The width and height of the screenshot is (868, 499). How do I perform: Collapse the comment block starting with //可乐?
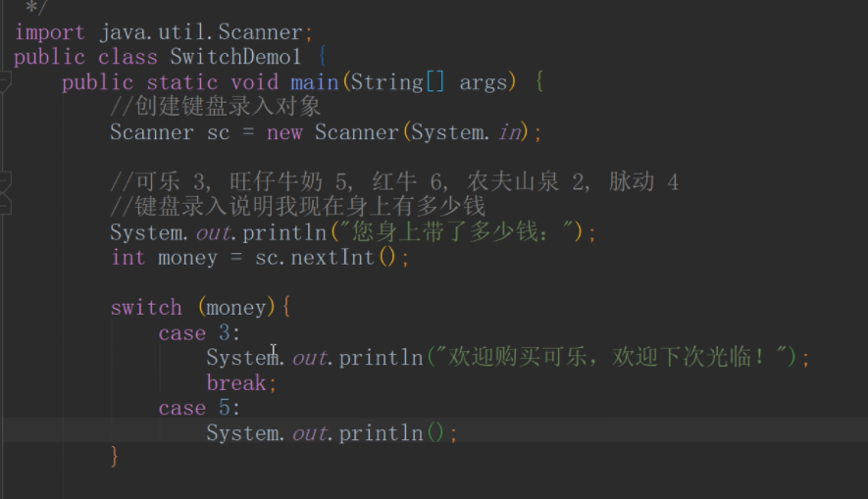(x=4, y=181)
